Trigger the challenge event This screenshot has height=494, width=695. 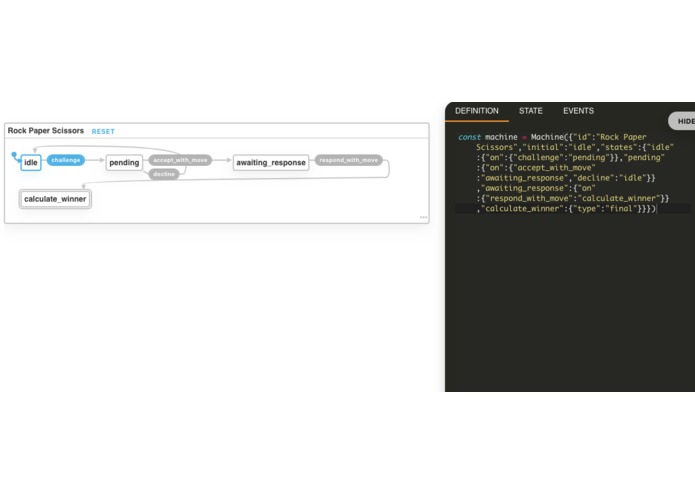66,160
